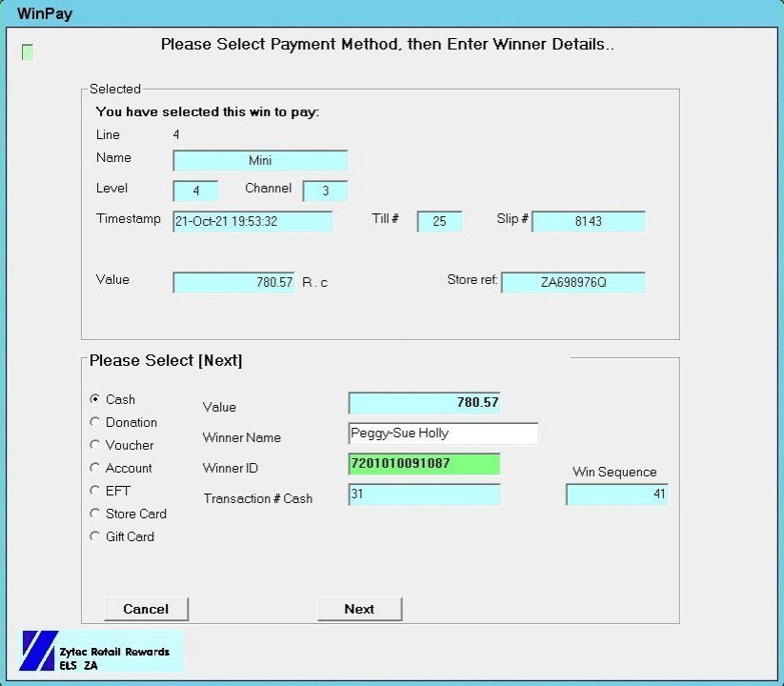Select the Slip # field showing 8143

pyautogui.click(x=588, y=222)
